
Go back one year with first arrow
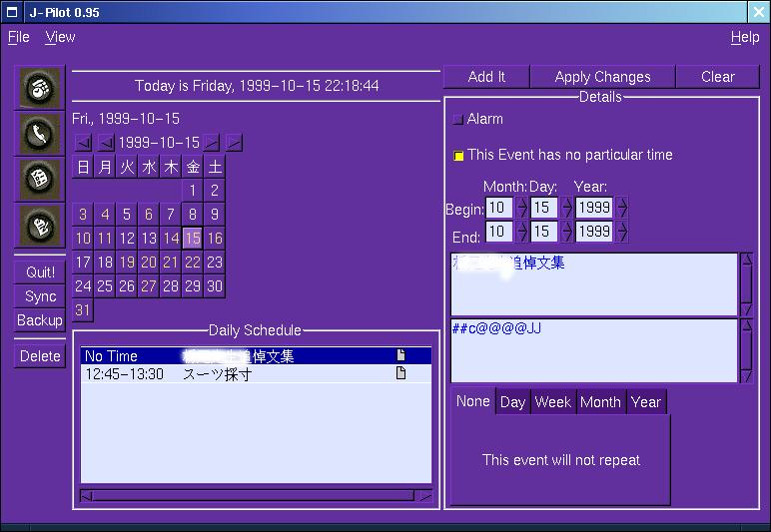(x=84, y=143)
